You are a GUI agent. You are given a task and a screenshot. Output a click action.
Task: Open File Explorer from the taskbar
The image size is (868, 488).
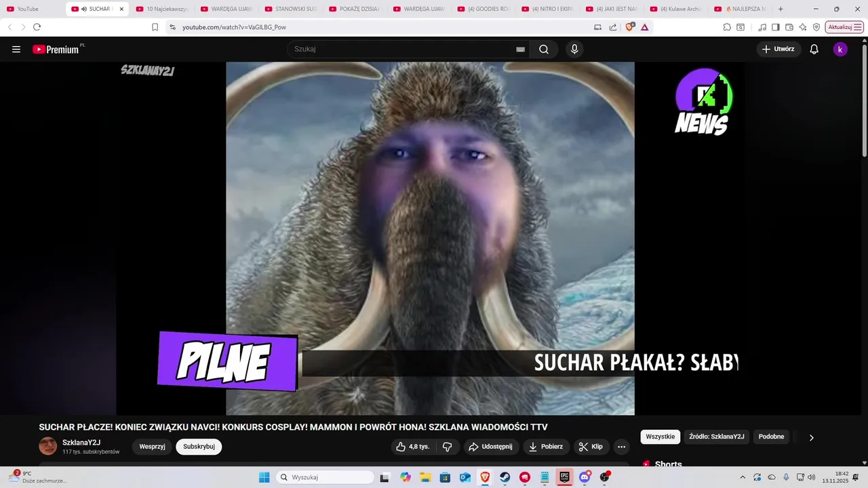[x=425, y=477]
